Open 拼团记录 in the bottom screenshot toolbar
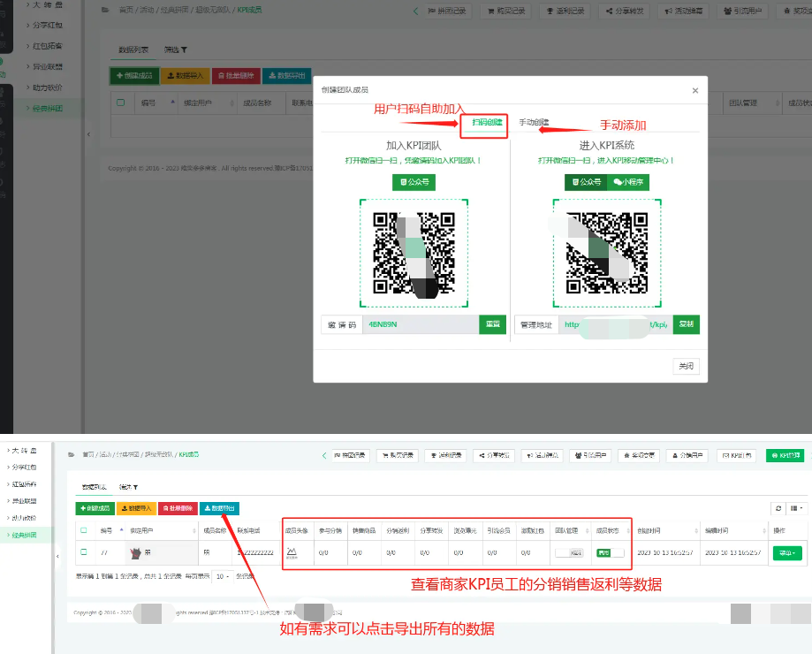Image resolution: width=812 pixels, height=654 pixels. click(x=350, y=456)
